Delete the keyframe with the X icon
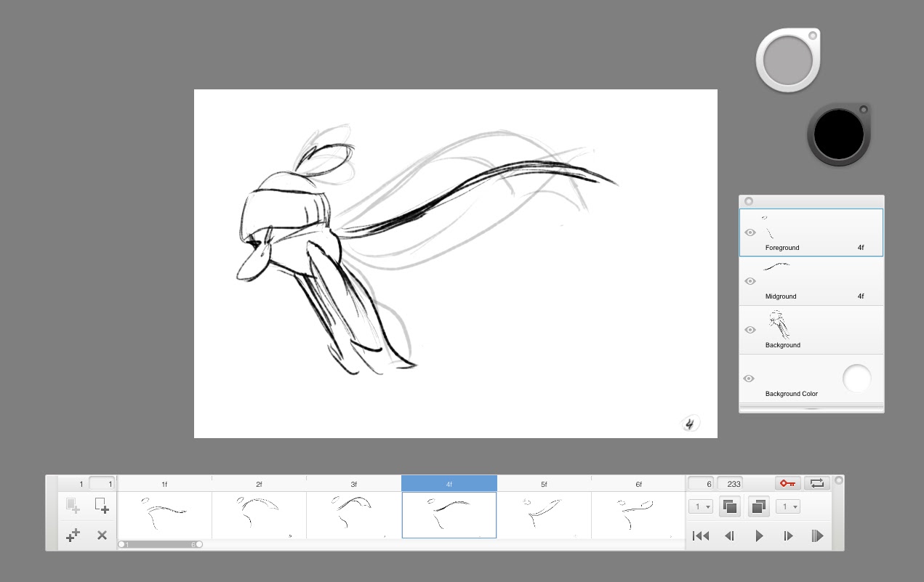This screenshot has height=582, width=924. 102,535
